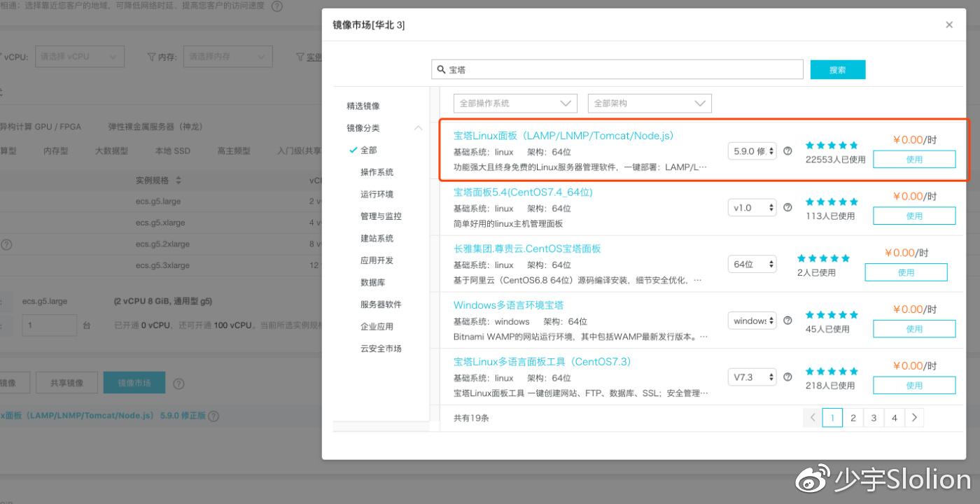Viewport: 980px width, 504px height.
Task: Click the star rating of 218人已使用 image
Action: pyautogui.click(x=832, y=372)
